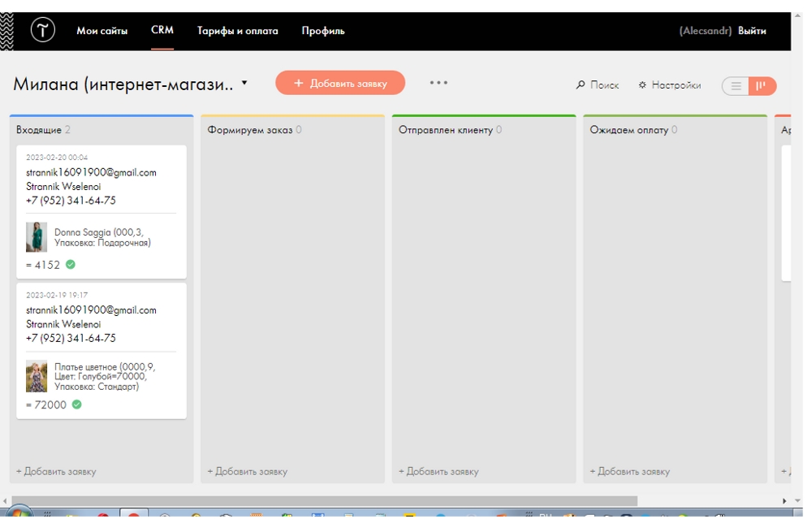Open the Профиль menu item
The width and height of the screenshot is (812, 528).
coord(323,31)
